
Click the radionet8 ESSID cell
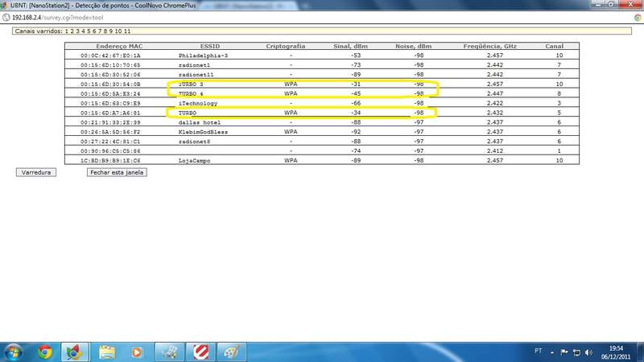[194, 142]
